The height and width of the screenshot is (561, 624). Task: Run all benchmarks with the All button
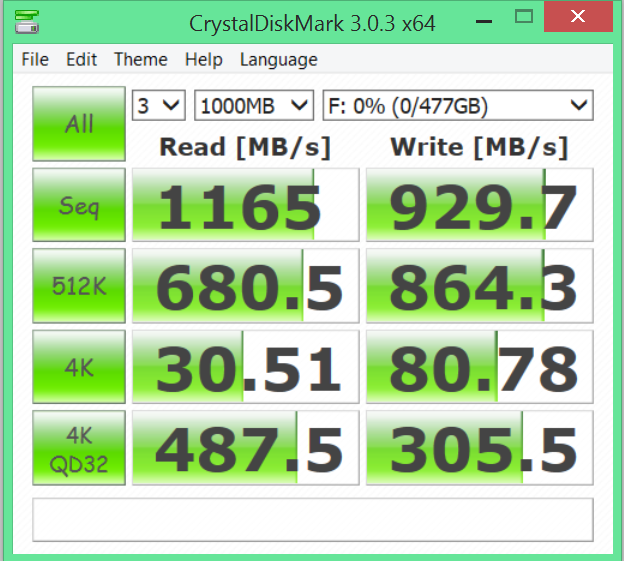[x=79, y=124]
